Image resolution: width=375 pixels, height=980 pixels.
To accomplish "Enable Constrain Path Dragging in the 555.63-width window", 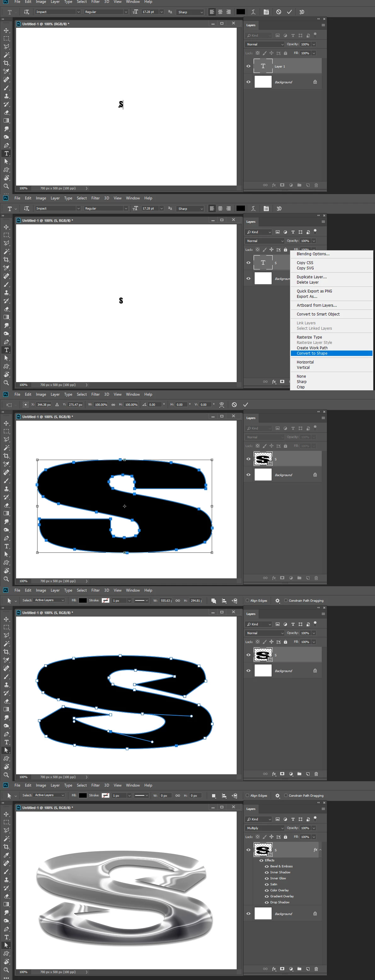I will [x=286, y=601].
